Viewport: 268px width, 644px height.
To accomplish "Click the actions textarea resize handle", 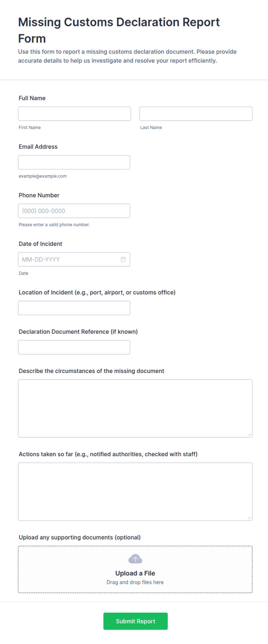I will pos(249,518).
